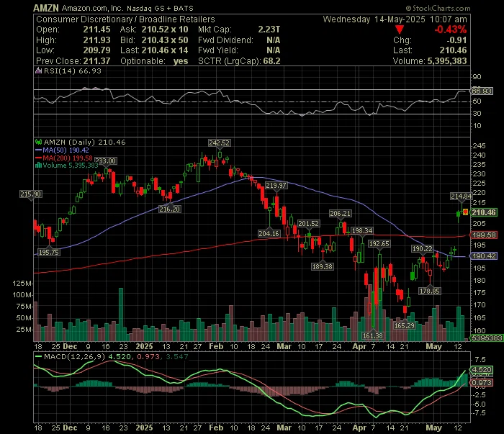Click the 214.84 recent high annotation

point(462,196)
